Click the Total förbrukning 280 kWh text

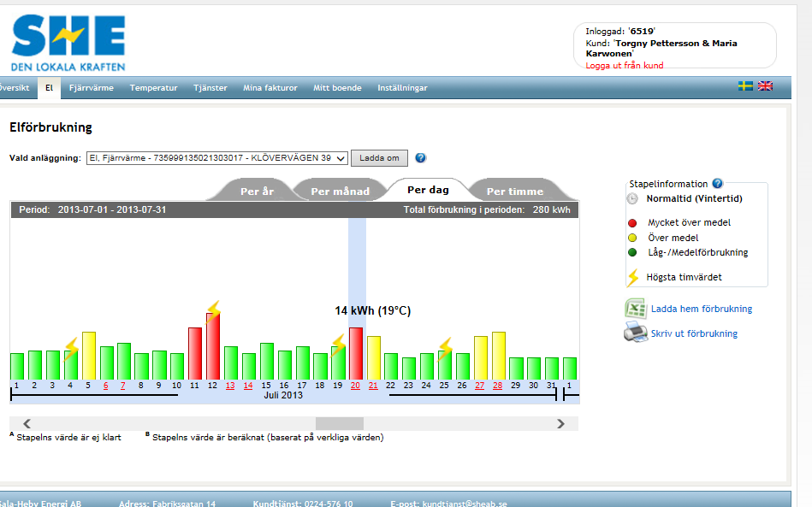click(x=487, y=210)
